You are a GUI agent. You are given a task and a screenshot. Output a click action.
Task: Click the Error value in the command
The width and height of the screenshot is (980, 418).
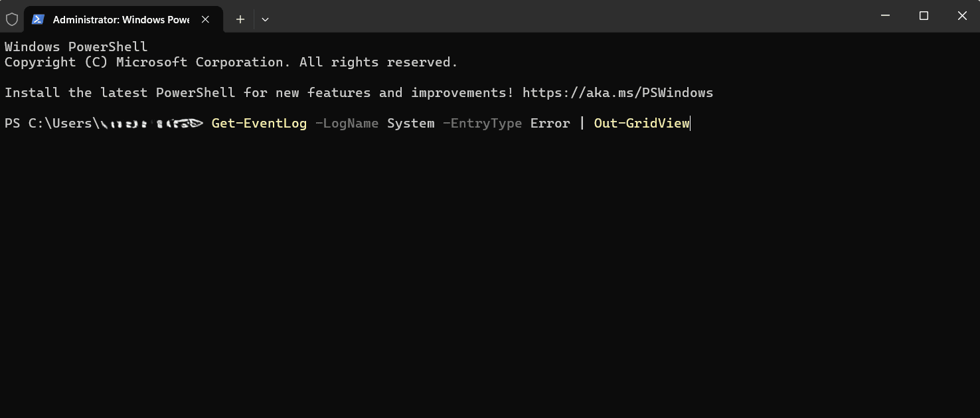pyautogui.click(x=550, y=123)
